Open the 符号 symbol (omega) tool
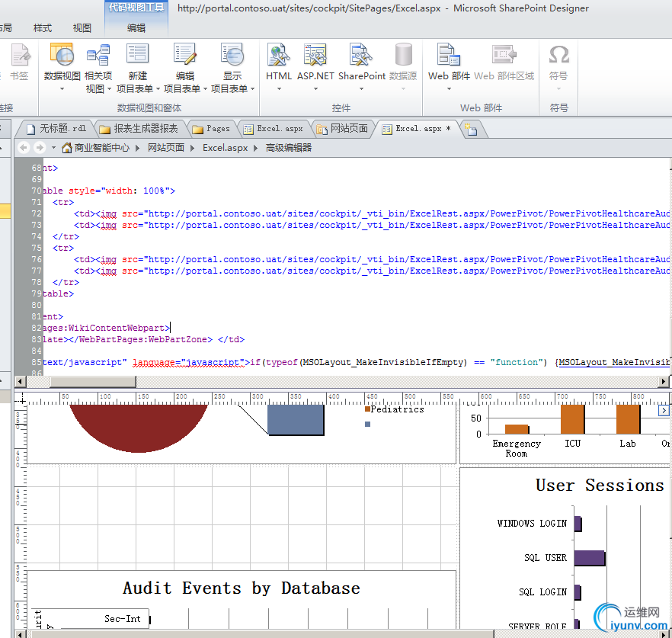 click(559, 55)
